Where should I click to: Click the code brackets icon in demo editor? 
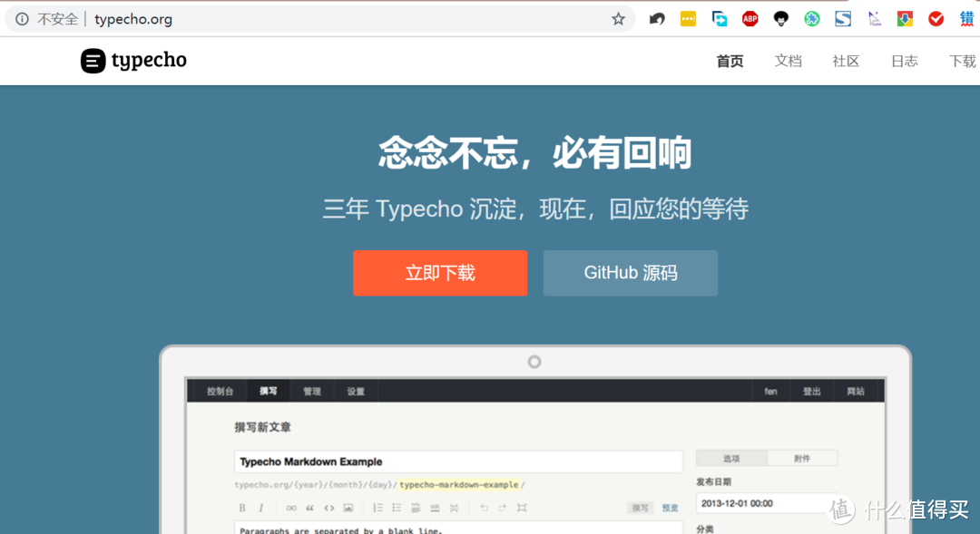(329, 508)
